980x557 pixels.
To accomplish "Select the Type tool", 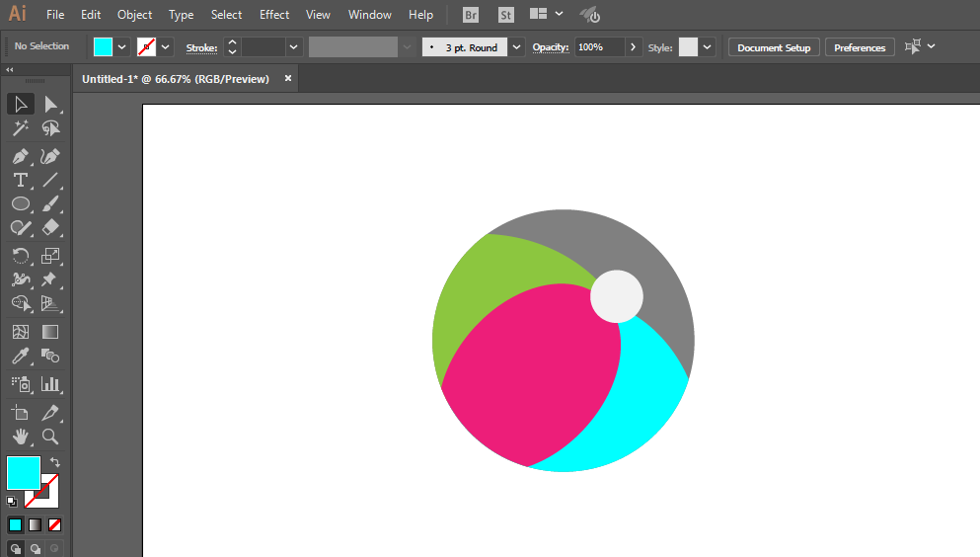I will click(x=21, y=180).
